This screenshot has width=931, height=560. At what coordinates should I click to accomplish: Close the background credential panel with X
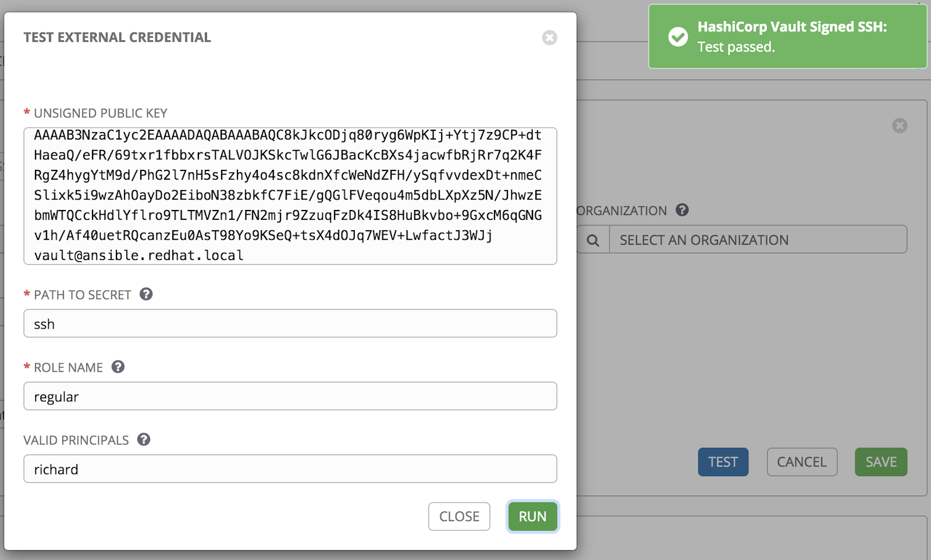[x=900, y=126]
